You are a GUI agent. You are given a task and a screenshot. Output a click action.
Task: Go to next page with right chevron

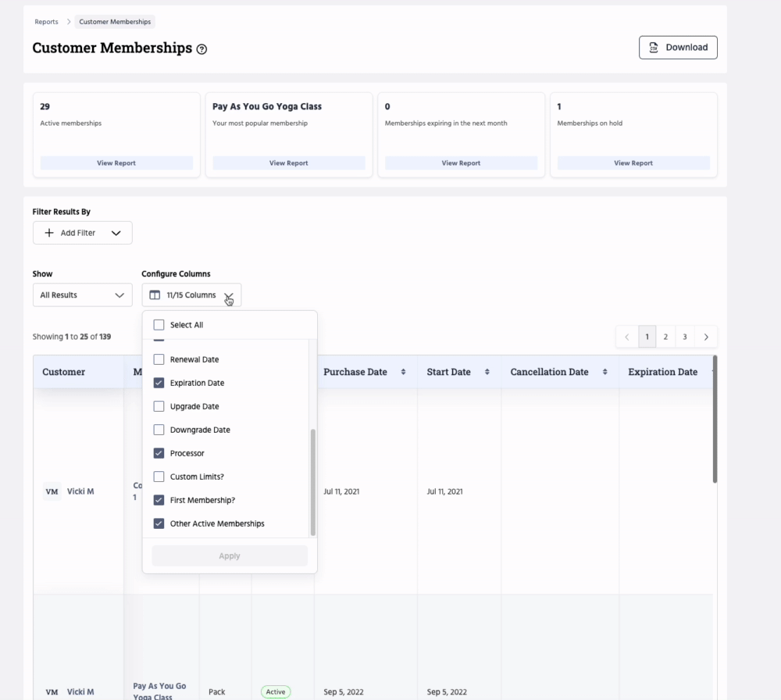pyautogui.click(x=706, y=337)
